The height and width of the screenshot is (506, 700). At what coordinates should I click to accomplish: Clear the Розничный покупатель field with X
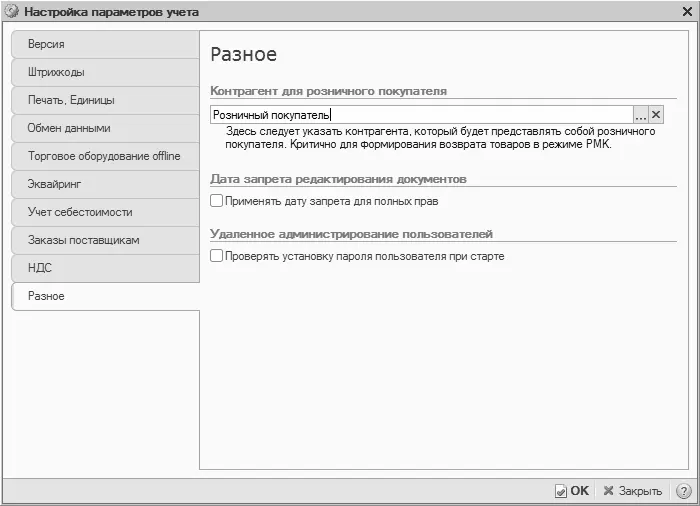(x=656, y=115)
